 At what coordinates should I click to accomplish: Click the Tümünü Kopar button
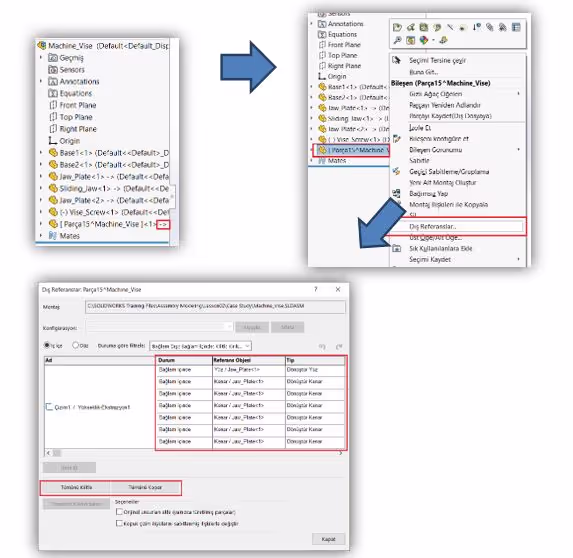[x=145, y=487]
